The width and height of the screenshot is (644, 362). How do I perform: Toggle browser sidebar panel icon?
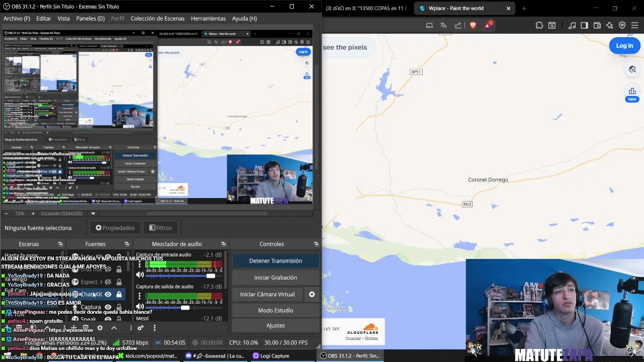(584, 25)
